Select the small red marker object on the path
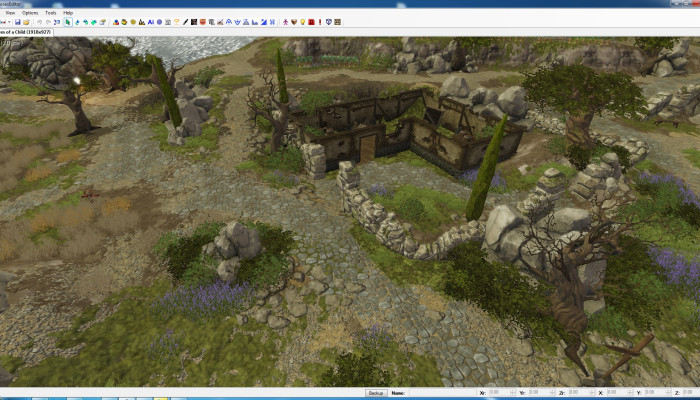Image resolution: width=700 pixels, height=400 pixels. coord(90,195)
